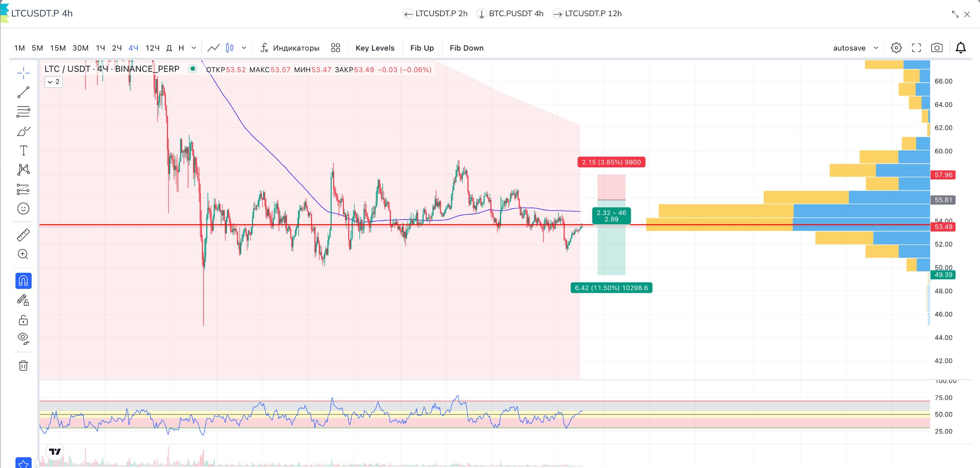Select the Fibonacci retracement lines tool
The image size is (980, 468).
tap(23, 111)
